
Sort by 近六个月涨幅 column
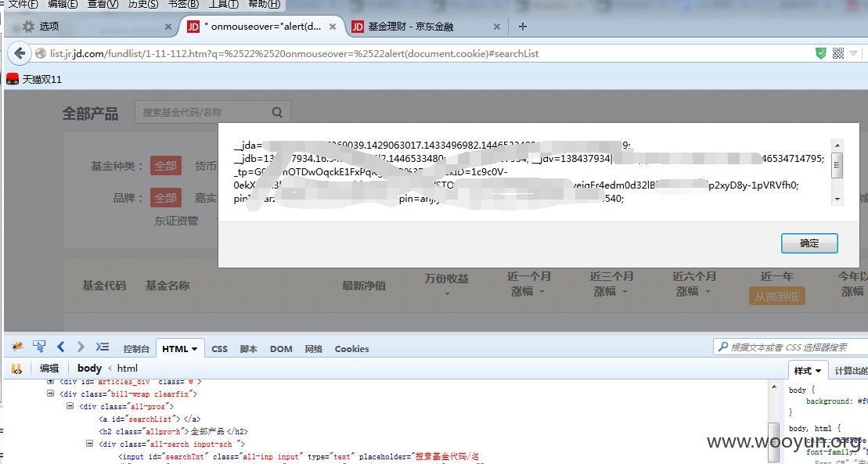pos(694,283)
